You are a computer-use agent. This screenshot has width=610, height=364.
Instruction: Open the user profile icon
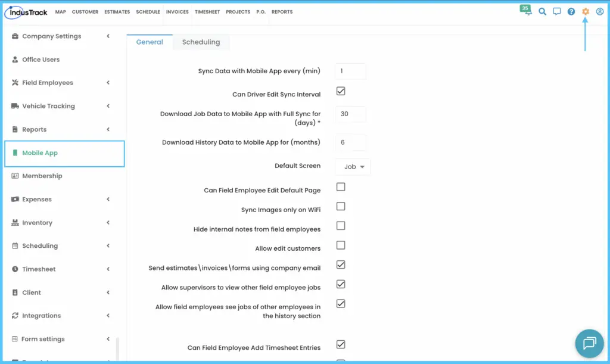point(600,12)
